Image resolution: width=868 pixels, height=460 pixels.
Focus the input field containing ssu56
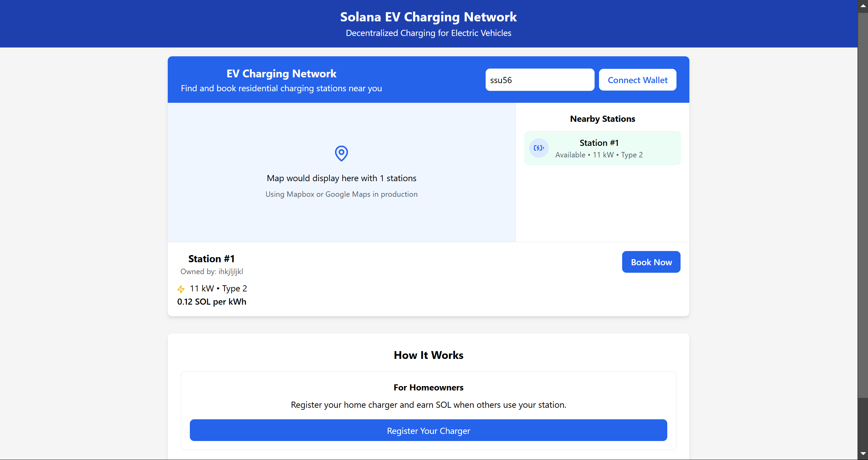540,80
